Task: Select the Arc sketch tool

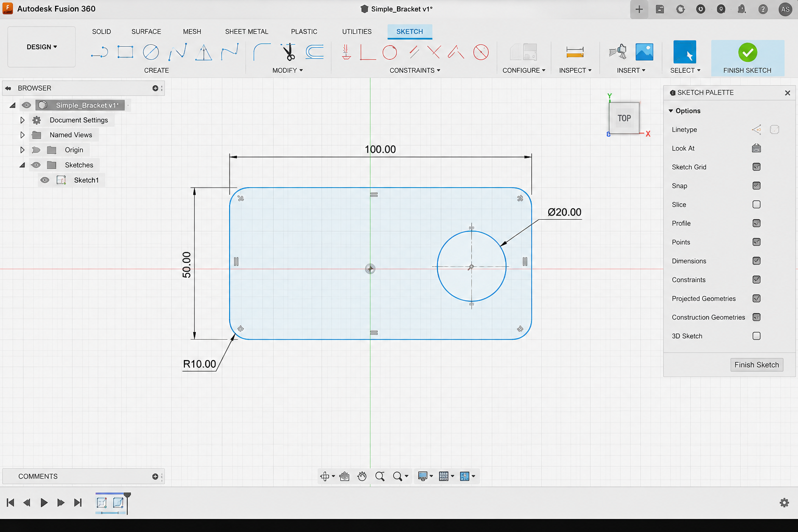Action: click(178, 52)
